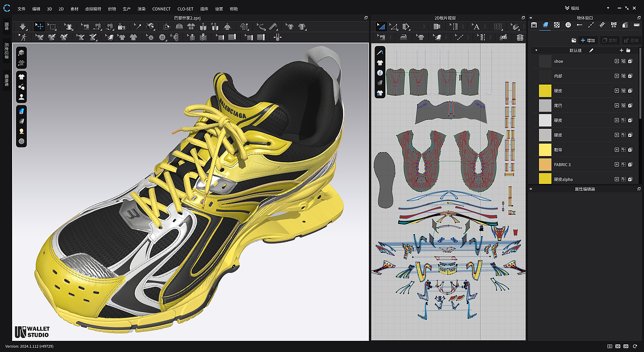Select the Select/Move tool in 3D toolbar

point(39,26)
